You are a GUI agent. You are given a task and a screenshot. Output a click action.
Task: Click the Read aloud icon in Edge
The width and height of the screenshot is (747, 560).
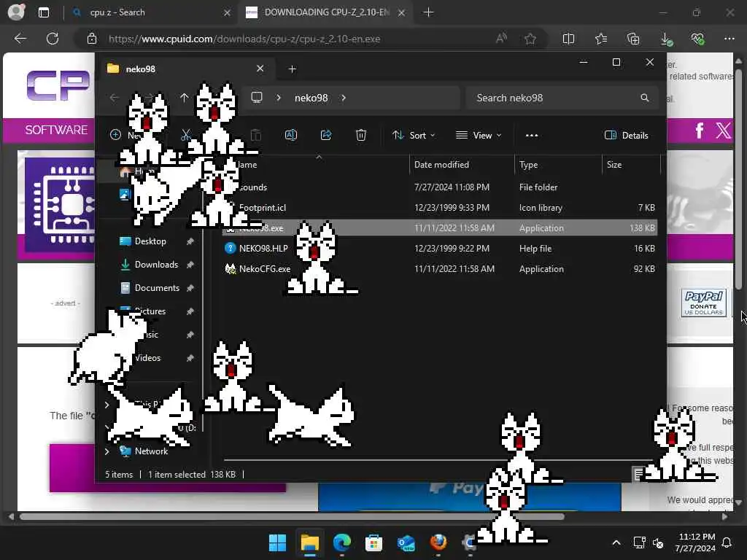[x=501, y=39]
